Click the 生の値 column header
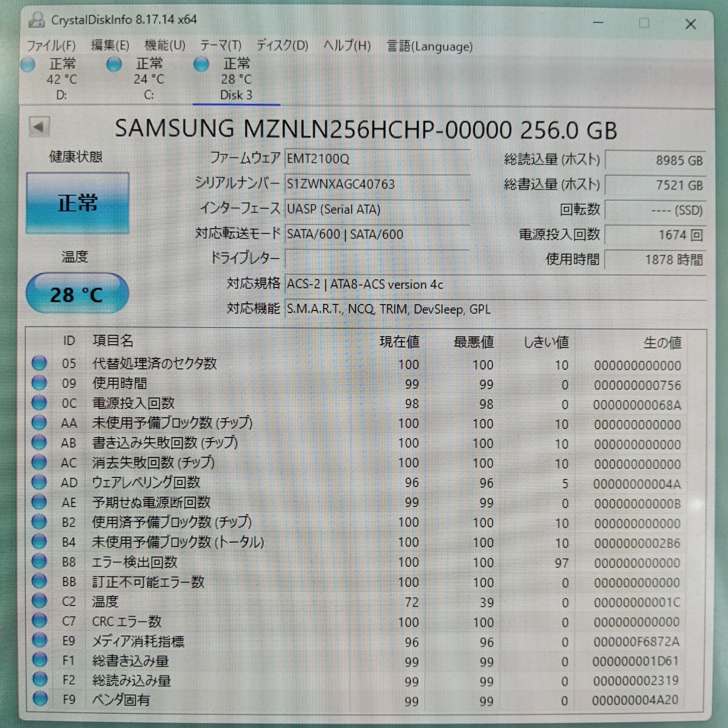Viewport: 728px width, 728px height. point(662,343)
